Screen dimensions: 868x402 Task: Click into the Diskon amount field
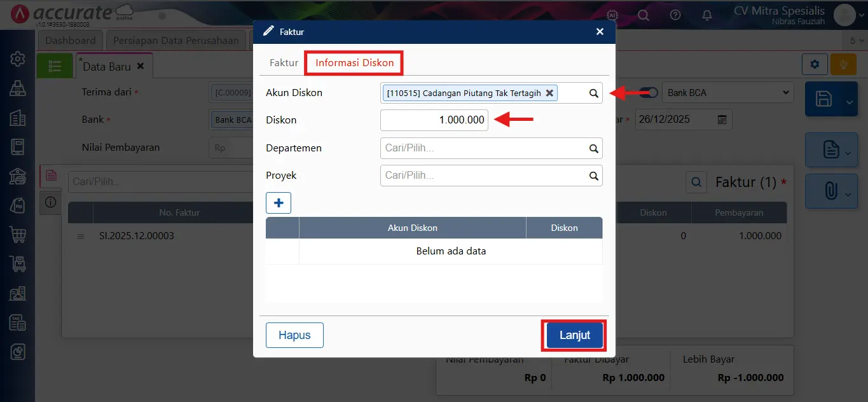(434, 120)
